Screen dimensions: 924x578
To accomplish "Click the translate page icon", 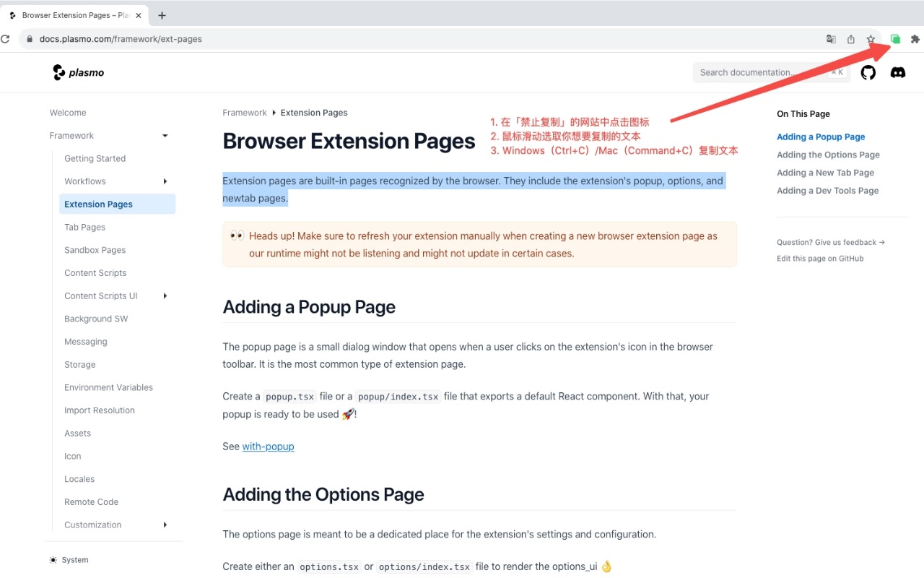I will pyautogui.click(x=831, y=39).
